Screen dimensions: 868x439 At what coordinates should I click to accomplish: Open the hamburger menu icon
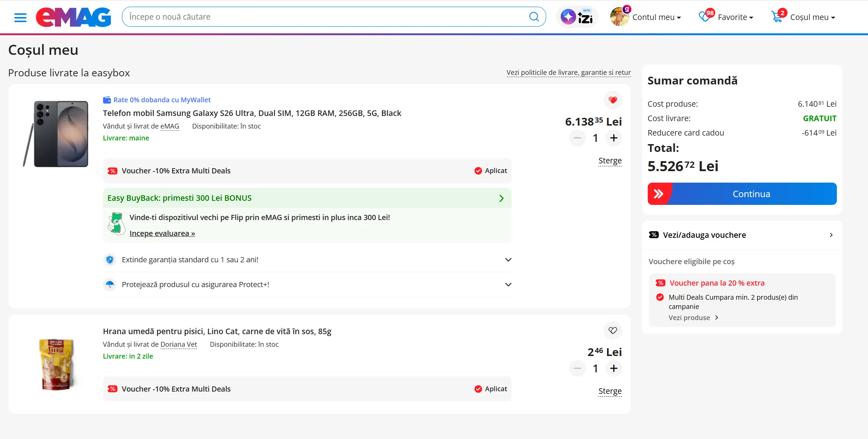(20, 17)
